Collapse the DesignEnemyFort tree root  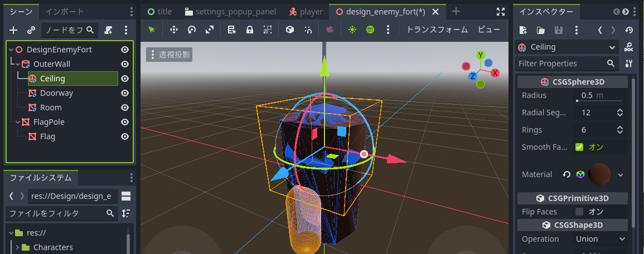(x=11, y=50)
